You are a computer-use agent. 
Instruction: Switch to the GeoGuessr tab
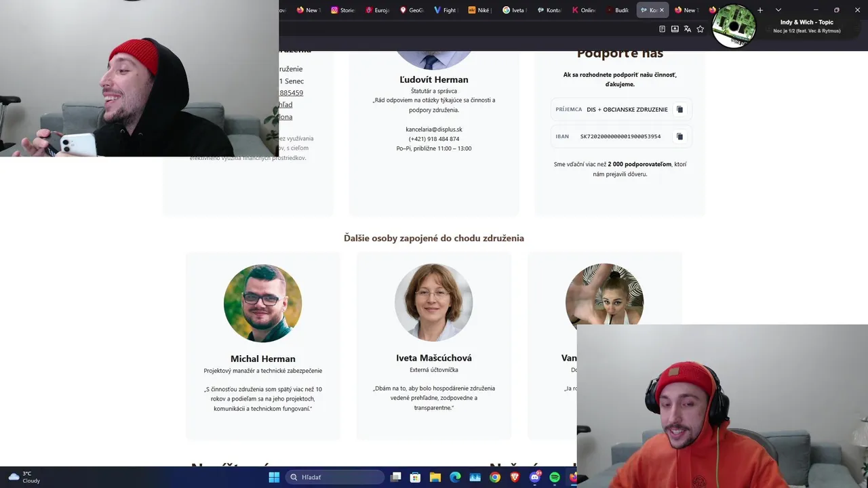(x=412, y=10)
